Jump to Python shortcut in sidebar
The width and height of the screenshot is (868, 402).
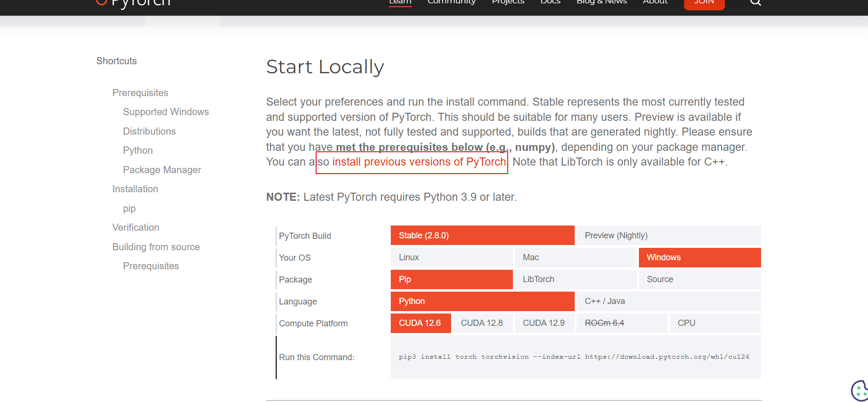coord(138,150)
